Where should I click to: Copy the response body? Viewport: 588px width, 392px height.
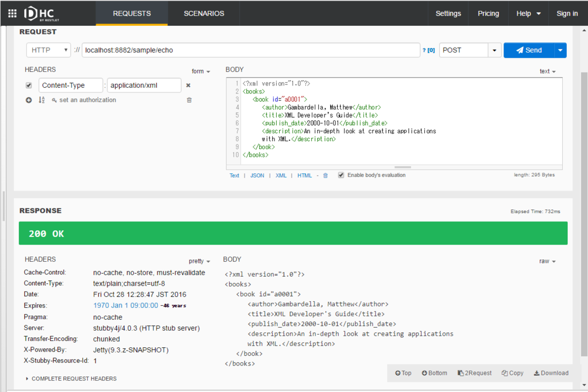pos(513,373)
